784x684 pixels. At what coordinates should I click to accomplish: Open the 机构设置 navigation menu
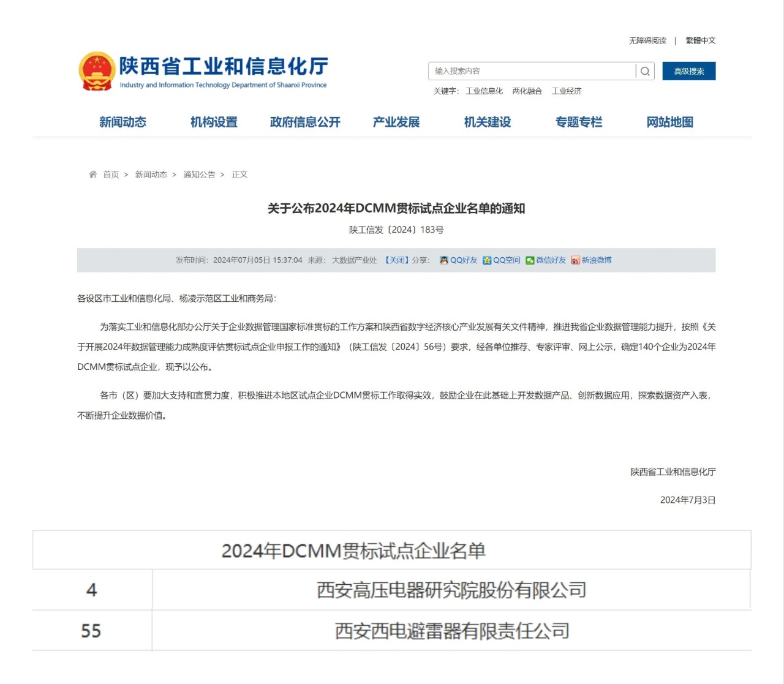214,122
